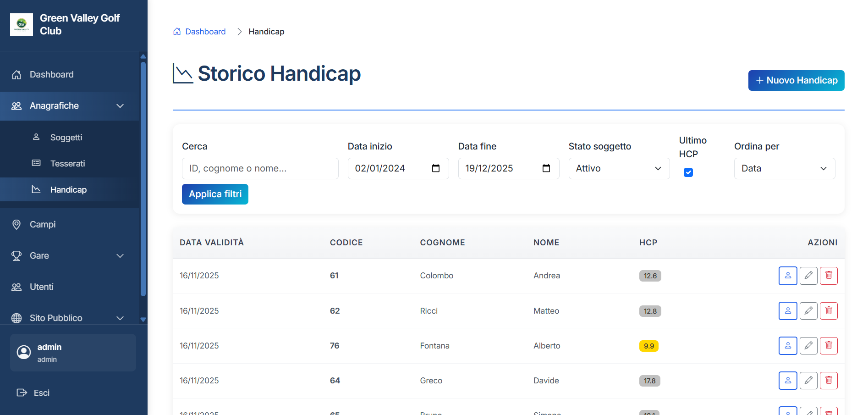
Task: Click the Campi location pin icon
Action: pyautogui.click(x=16, y=224)
